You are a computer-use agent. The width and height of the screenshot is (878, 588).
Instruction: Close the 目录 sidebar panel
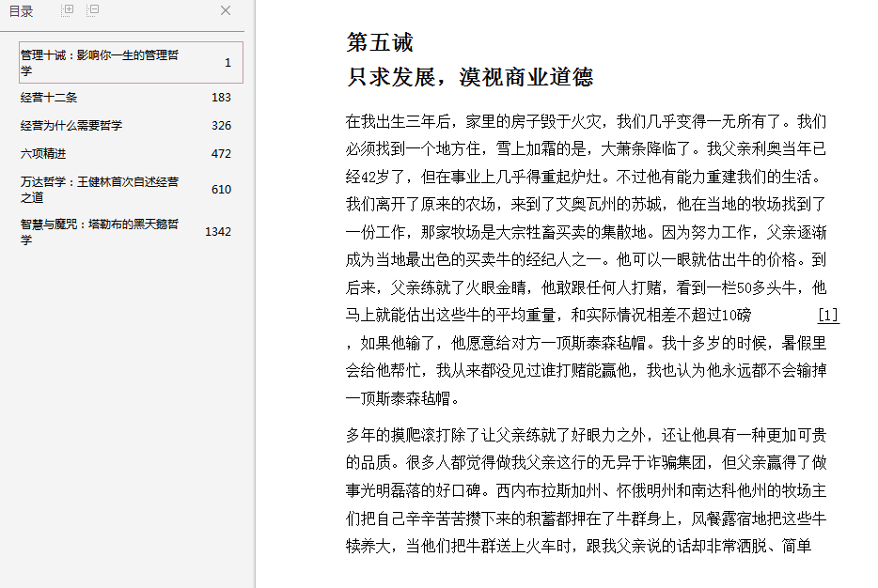[226, 10]
